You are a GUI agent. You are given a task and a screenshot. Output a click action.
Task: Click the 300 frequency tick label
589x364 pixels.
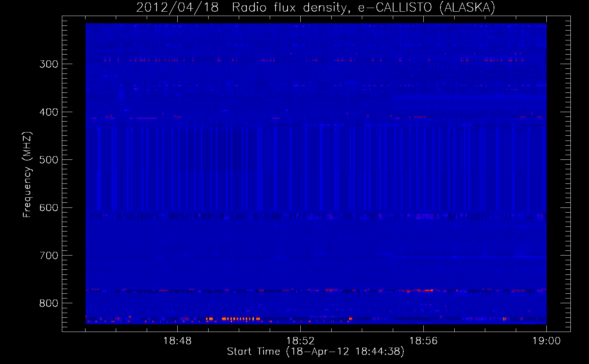[x=49, y=64]
